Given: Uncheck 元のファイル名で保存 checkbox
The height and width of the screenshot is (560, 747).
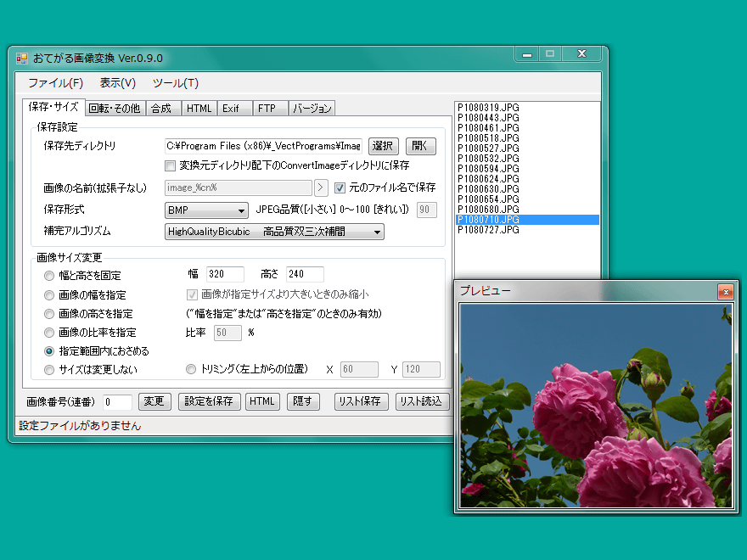Looking at the screenshot, I should click(340, 188).
